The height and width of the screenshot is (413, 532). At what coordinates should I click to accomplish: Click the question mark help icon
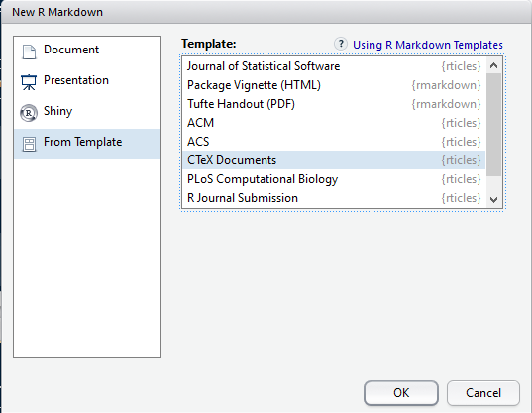pos(341,44)
